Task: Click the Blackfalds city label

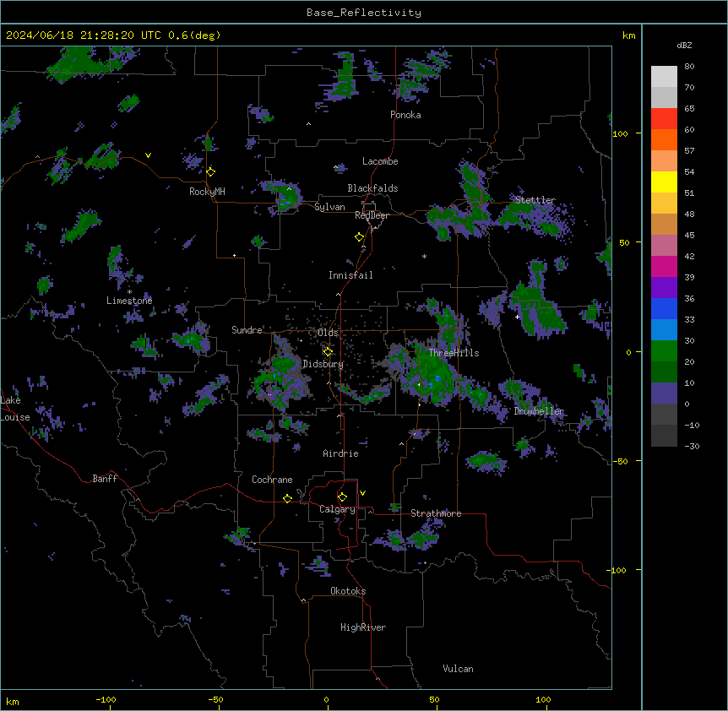Action: (x=372, y=188)
